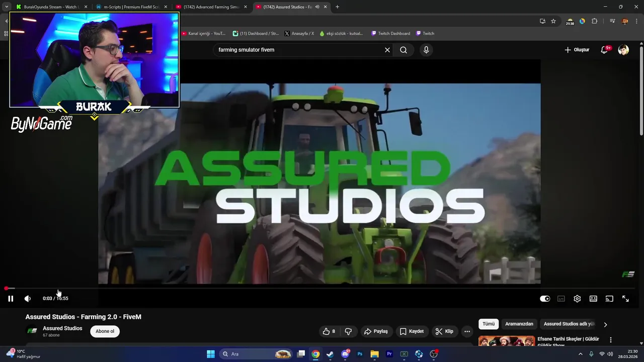Click the Klip clip button
This screenshot has height=362, width=644.
click(445, 331)
